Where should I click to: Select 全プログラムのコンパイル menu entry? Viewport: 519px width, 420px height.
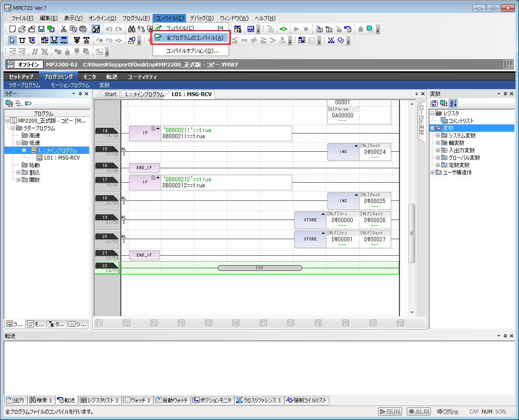click(x=195, y=38)
